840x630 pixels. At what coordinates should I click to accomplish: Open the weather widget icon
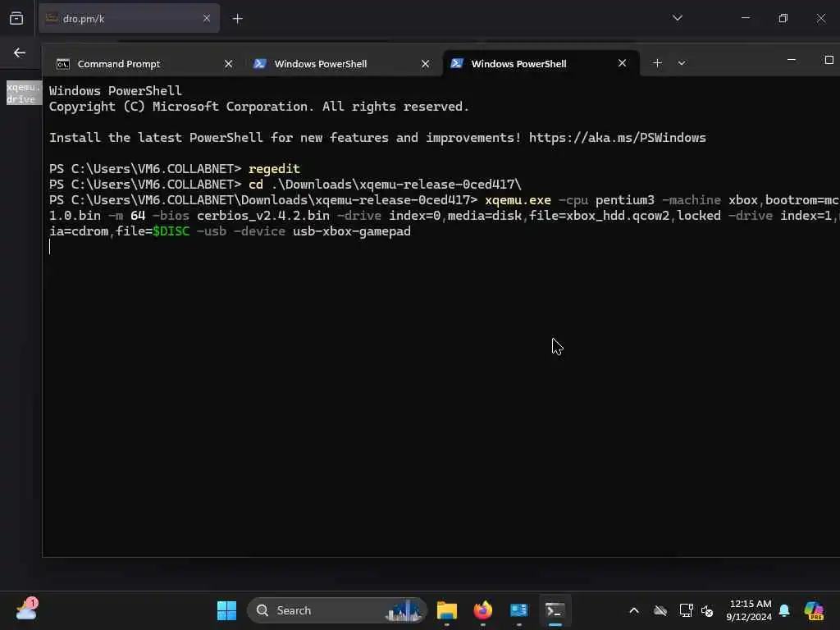tap(26, 609)
